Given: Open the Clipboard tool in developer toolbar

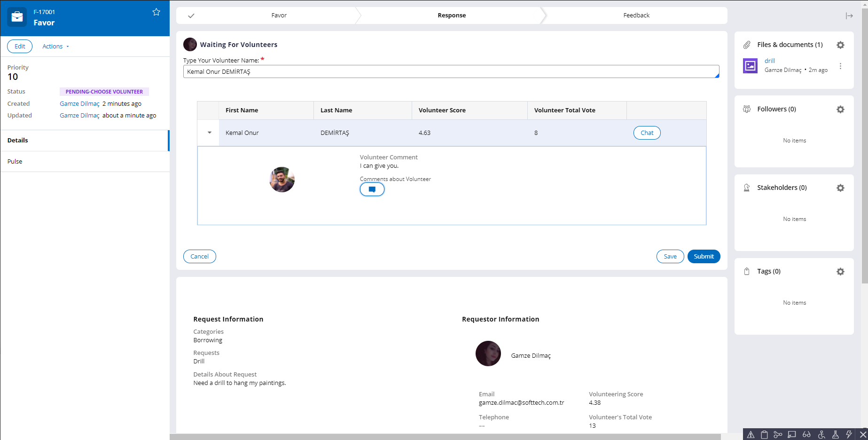Looking at the screenshot, I should tap(765, 434).
